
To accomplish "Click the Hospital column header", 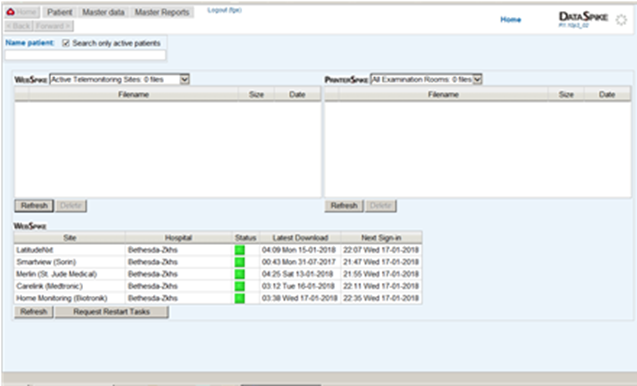I will (178, 238).
